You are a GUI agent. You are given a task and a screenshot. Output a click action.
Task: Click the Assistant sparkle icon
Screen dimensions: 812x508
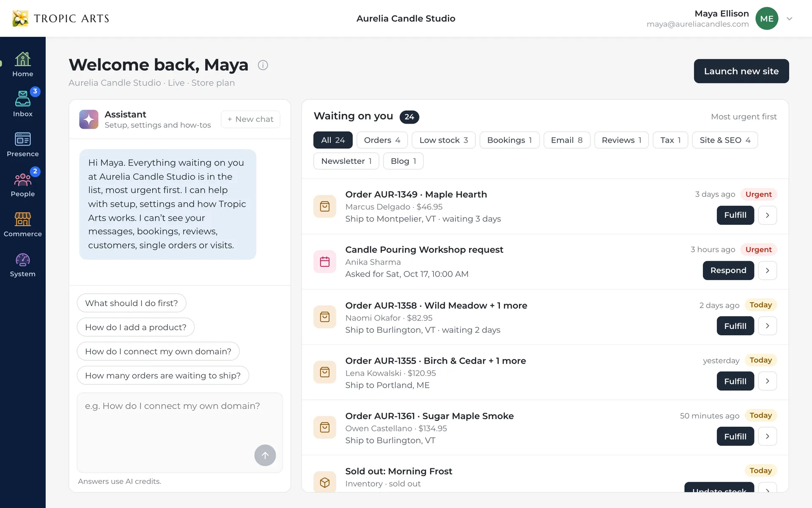pos(89,119)
